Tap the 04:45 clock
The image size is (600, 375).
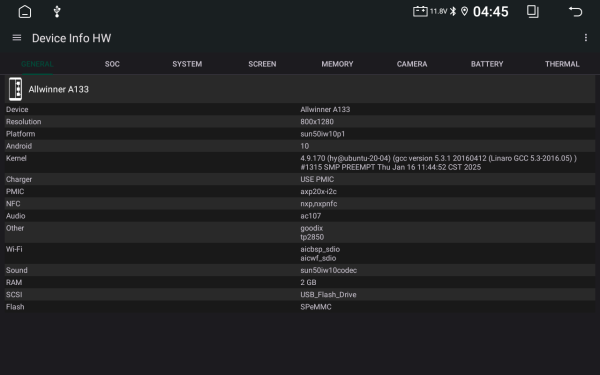491,11
